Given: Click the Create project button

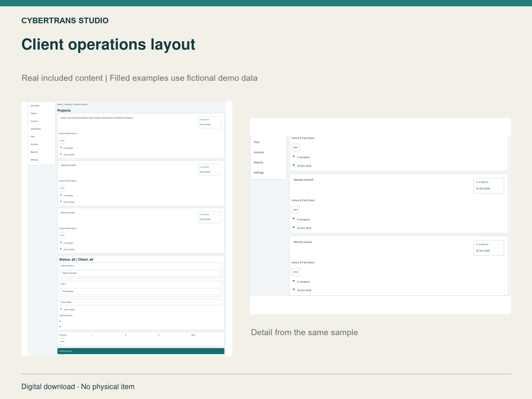Looking at the screenshot, I should 141,351.
